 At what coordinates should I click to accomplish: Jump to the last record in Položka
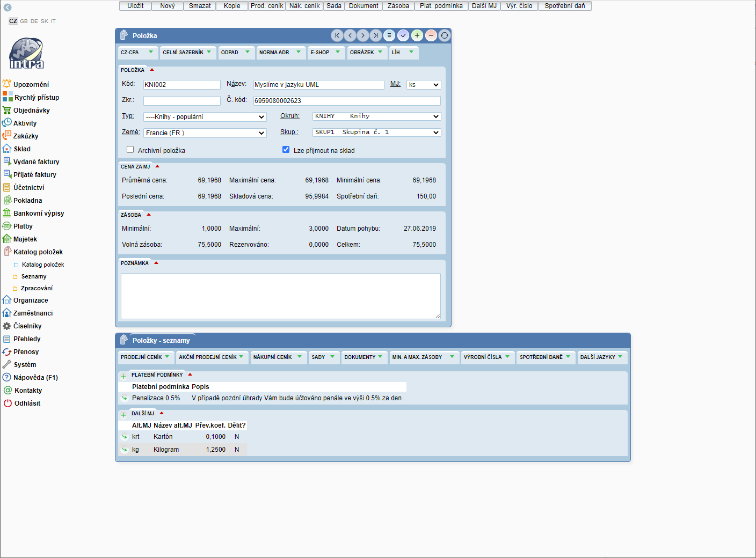click(x=376, y=35)
